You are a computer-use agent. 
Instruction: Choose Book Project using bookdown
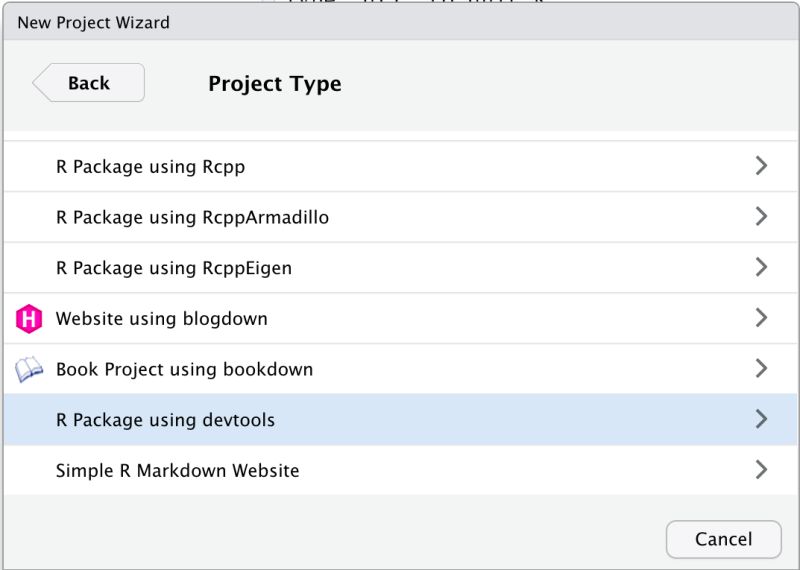coord(400,368)
